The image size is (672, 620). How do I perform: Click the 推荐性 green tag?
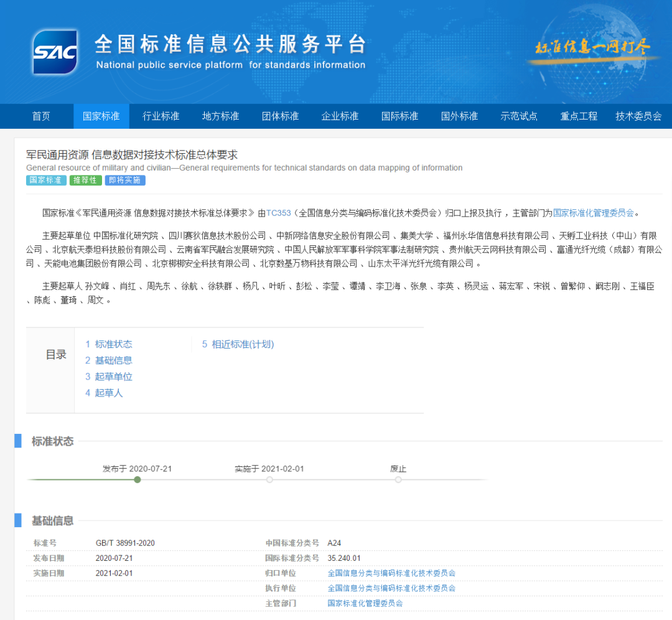(85, 180)
